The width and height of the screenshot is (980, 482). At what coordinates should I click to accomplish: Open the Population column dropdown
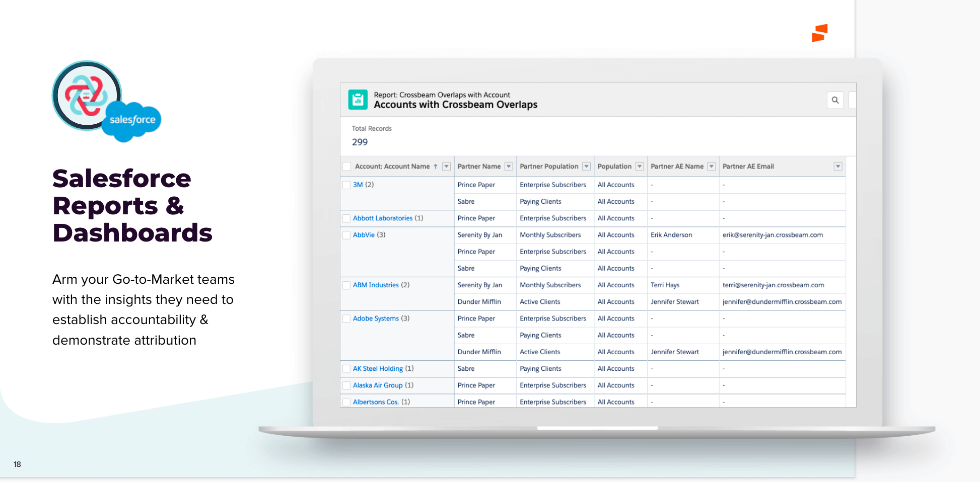tap(640, 167)
